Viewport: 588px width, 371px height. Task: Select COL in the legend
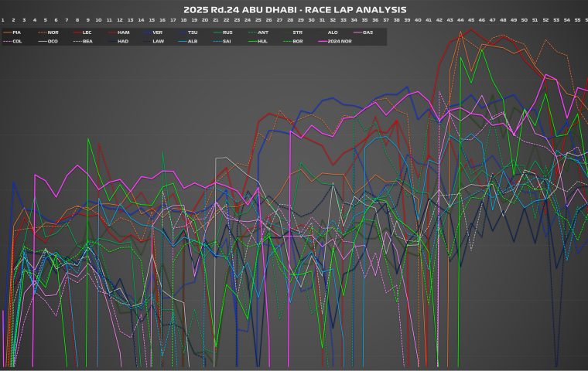tap(17, 41)
